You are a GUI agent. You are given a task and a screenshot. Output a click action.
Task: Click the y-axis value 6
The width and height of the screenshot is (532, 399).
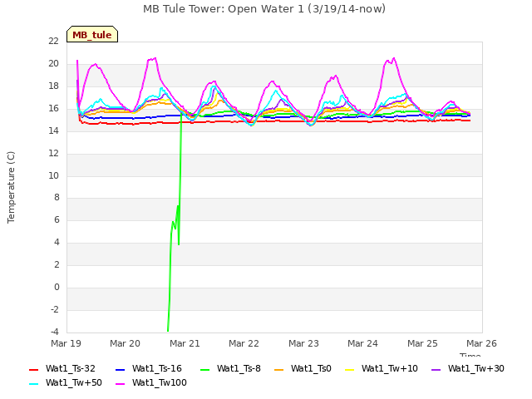click(57, 219)
